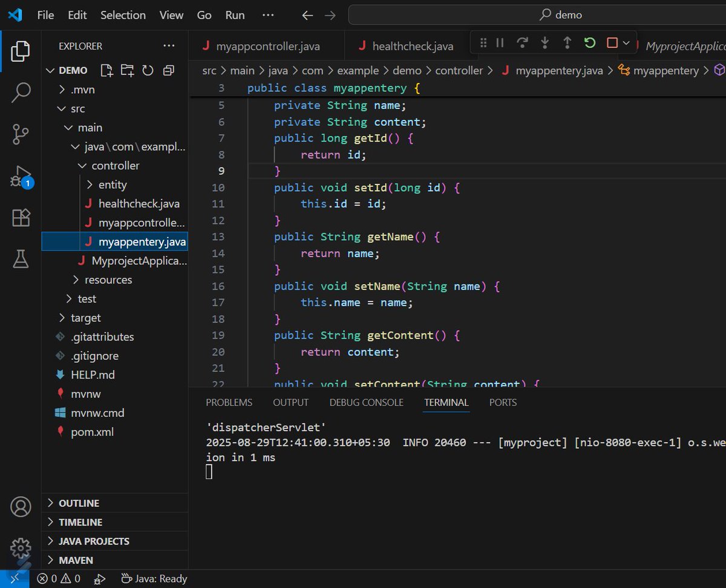The width and height of the screenshot is (726, 588).
Task: Expand the TIMELINE section
Action: coord(114,522)
